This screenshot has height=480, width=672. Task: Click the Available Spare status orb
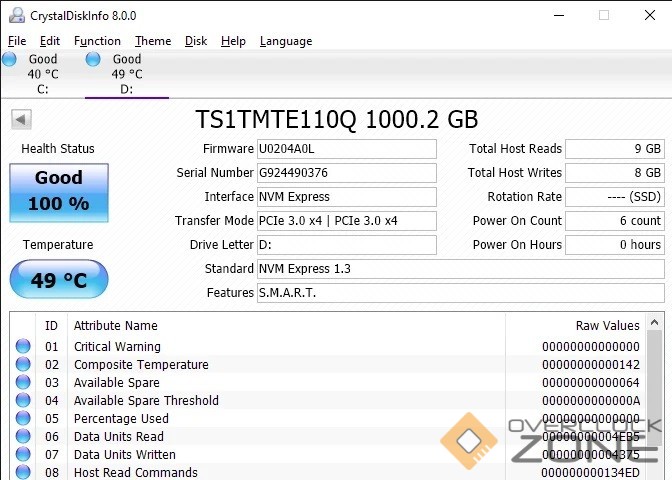[x=23, y=383]
